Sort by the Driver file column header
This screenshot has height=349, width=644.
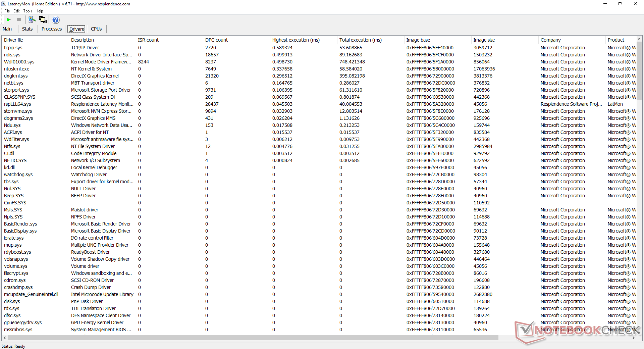pos(35,40)
